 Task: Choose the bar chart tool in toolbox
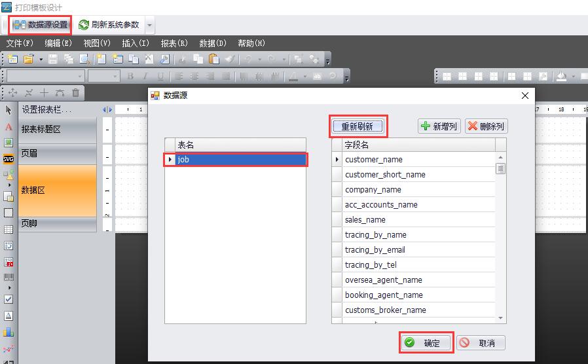click(x=9, y=332)
